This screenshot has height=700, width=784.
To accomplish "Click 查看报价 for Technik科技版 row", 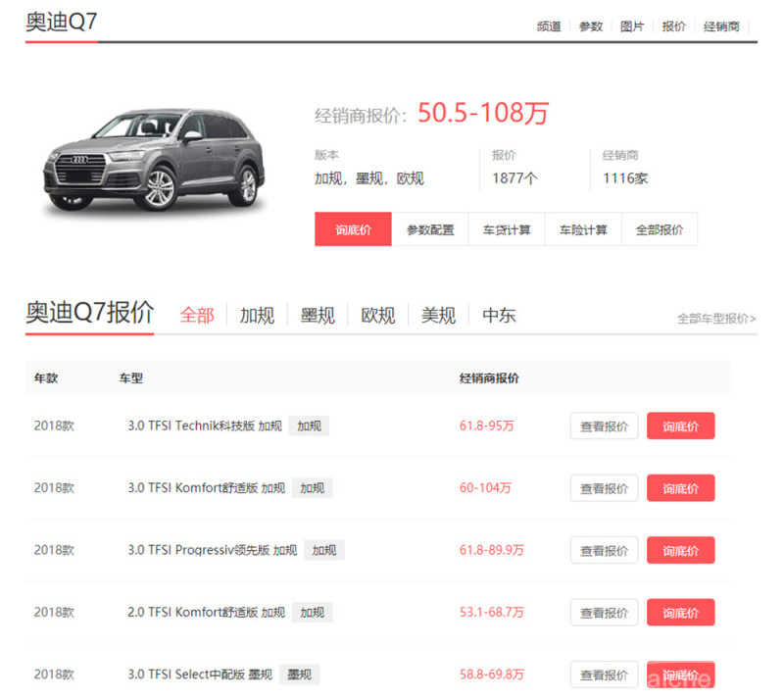I will pyautogui.click(x=604, y=426).
